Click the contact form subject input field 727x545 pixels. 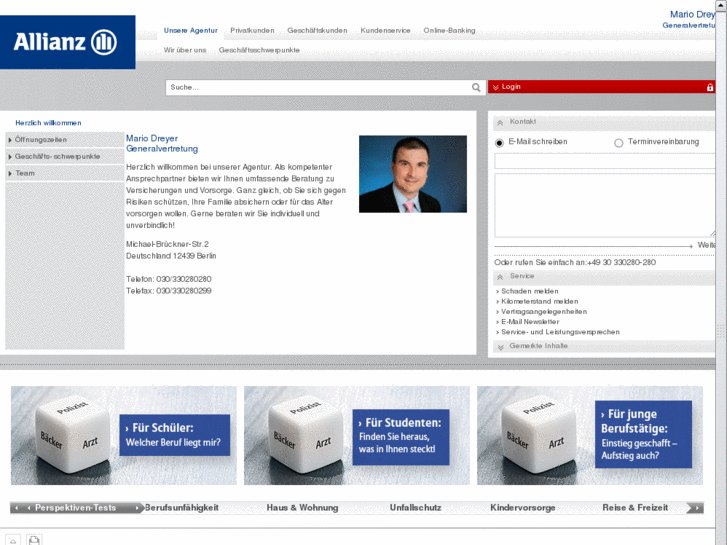[x=605, y=161]
